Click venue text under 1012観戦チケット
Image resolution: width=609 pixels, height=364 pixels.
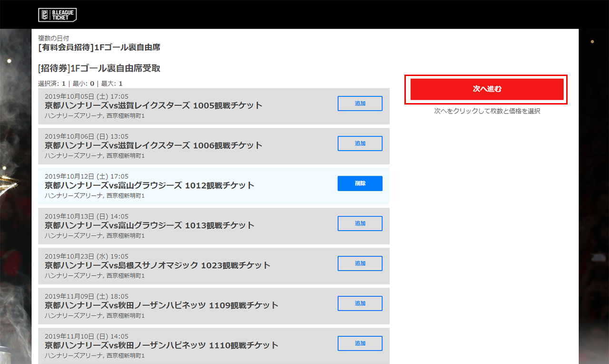tap(95, 195)
